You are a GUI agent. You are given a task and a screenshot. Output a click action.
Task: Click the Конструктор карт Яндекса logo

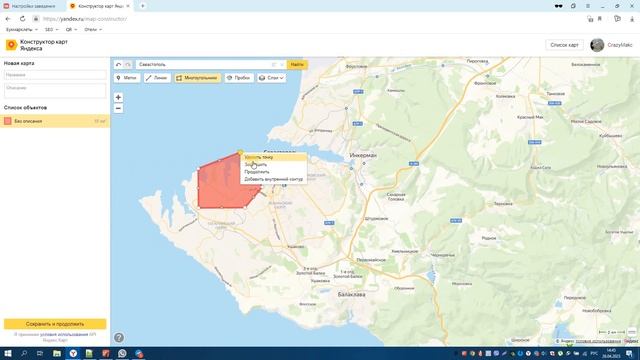point(37,45)
